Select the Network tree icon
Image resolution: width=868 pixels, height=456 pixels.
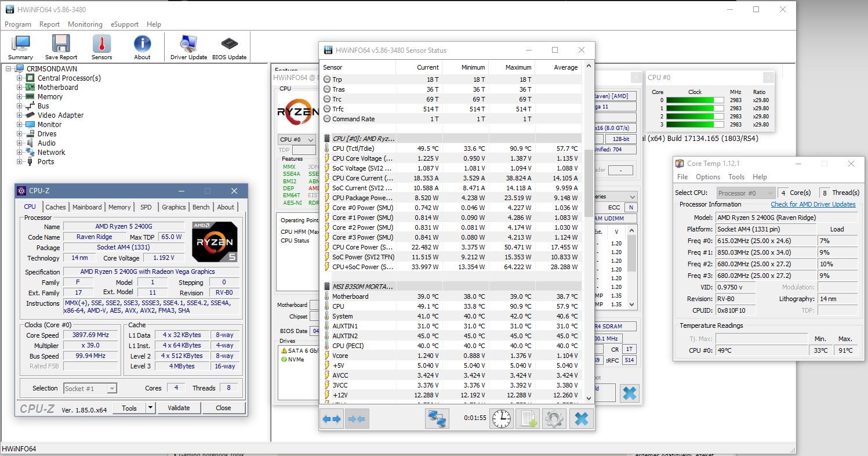click(x=30, y=153)
